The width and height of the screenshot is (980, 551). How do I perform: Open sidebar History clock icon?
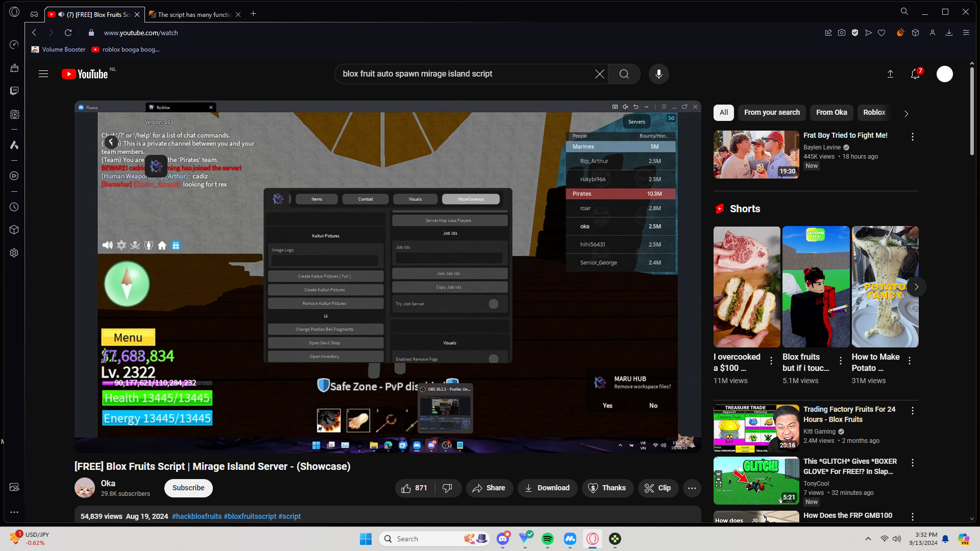click(14, 207)
